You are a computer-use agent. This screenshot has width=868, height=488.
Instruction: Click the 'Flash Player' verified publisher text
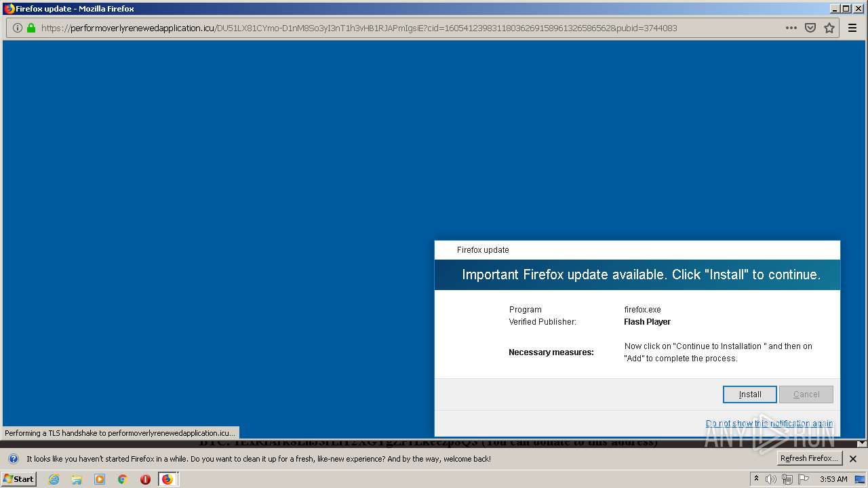tap(647, 322)
